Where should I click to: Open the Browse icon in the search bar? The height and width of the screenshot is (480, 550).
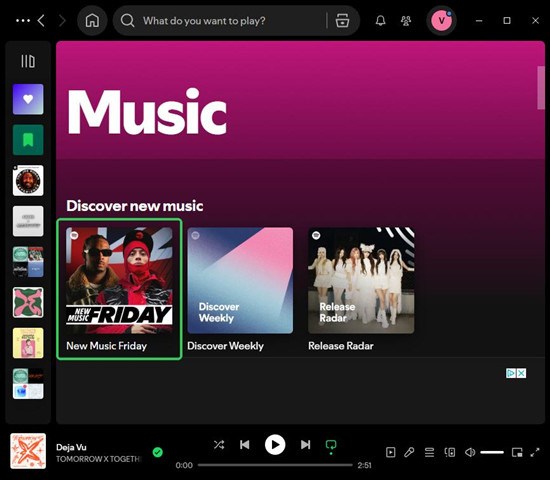tap(342, 21)
